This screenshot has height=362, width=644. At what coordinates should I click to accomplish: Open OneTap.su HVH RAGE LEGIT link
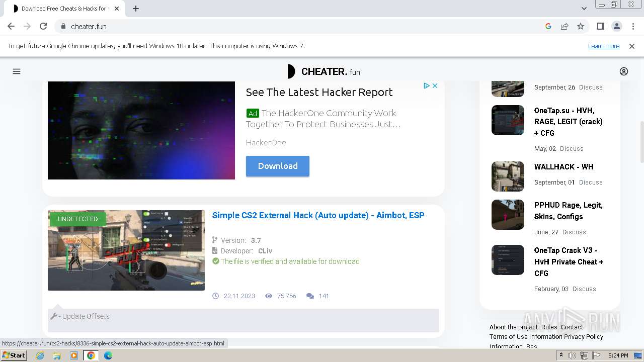click(569, 122)
